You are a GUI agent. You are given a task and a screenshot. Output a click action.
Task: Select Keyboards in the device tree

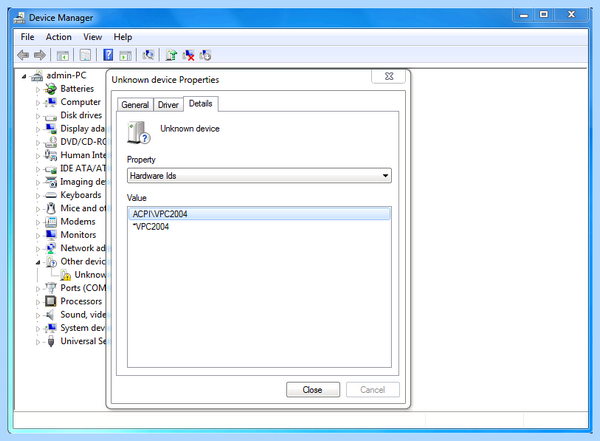coord(81,195)
